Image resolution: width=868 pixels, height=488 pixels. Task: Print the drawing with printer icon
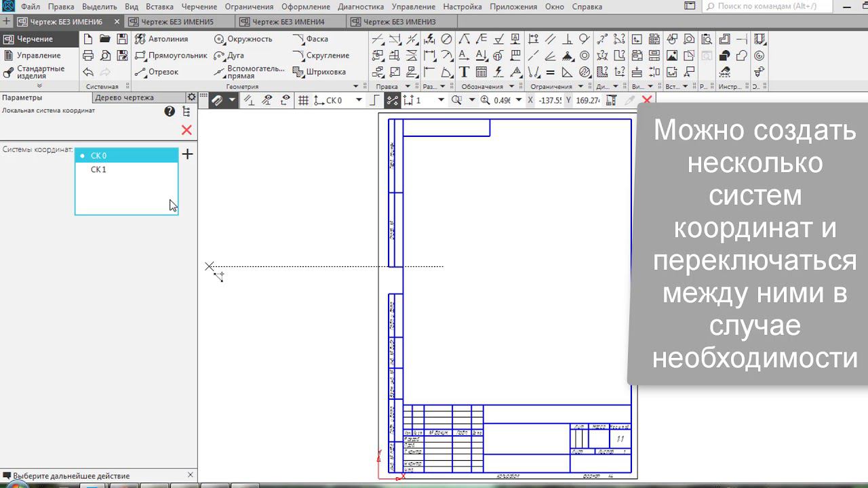88,56
